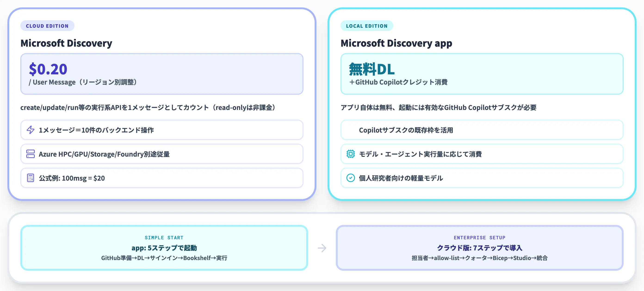Select the Azure HPC/GPU/Storage/Foundry別途従量 row
This screenshot has width=644, height=291.
[162, 154]
